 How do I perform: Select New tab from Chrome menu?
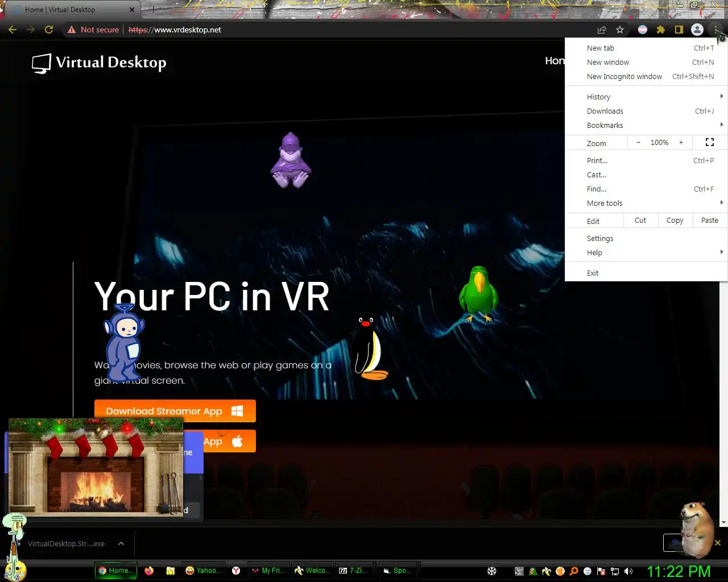(x=647, y=48)
